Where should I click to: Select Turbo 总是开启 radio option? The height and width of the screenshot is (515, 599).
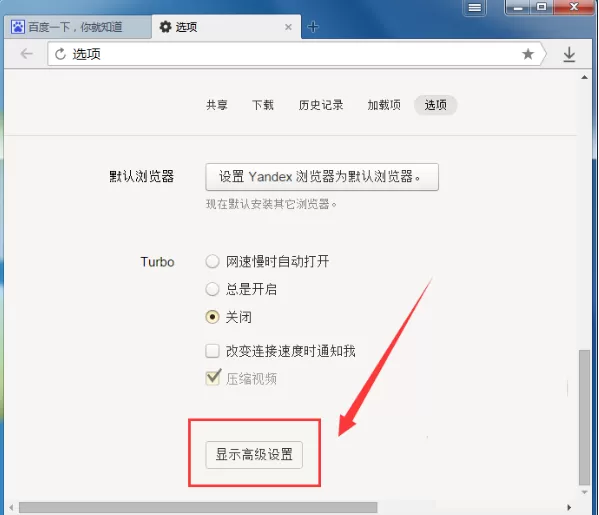[212, 289]
